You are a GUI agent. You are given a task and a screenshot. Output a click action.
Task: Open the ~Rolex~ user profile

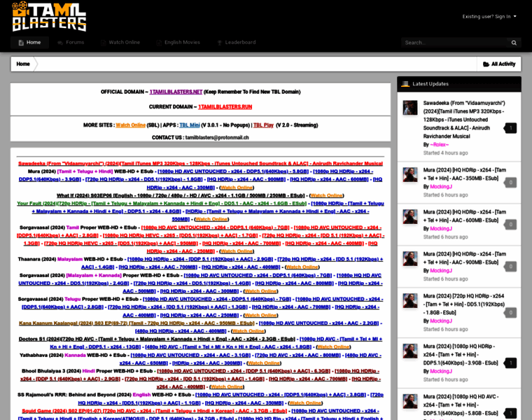coord(440,144)
